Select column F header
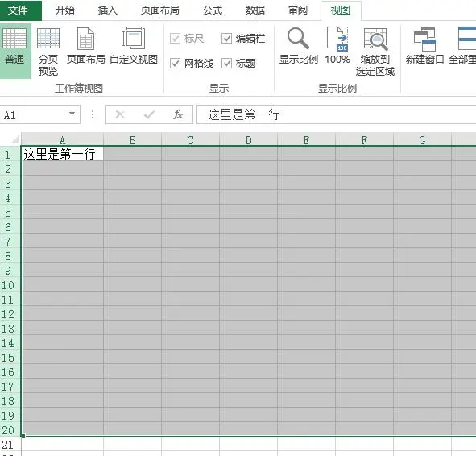Image resolution: width=476 pixels, height=456 pixels. pos(364,140)
